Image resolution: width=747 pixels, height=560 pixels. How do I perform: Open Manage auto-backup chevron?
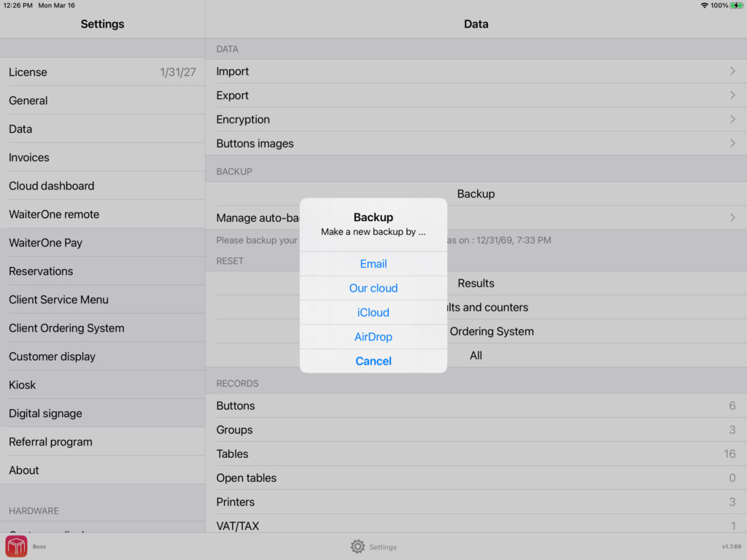[732, 218]
